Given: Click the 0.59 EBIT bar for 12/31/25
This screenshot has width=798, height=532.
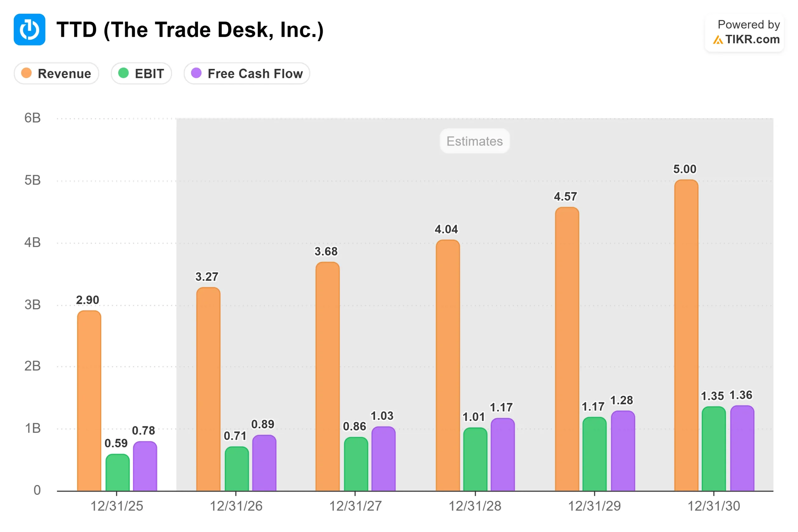Looking at the screenshot, I should (118, 472).
